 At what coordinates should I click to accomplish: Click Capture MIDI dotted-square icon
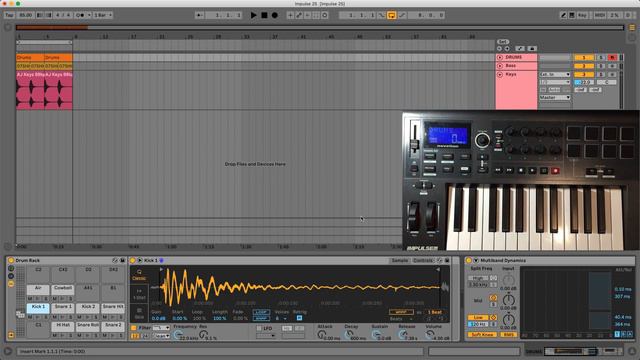(x=316, y=15)
